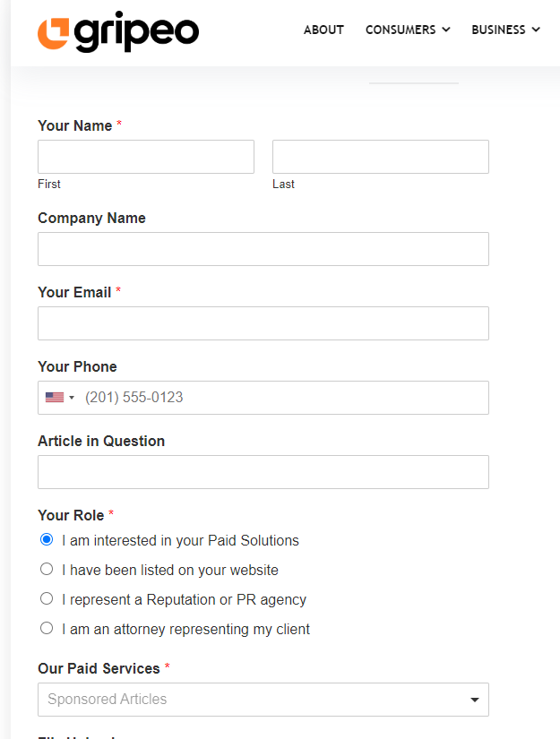Select 'I am interested in your Paid Solutions'

[47, 540]
